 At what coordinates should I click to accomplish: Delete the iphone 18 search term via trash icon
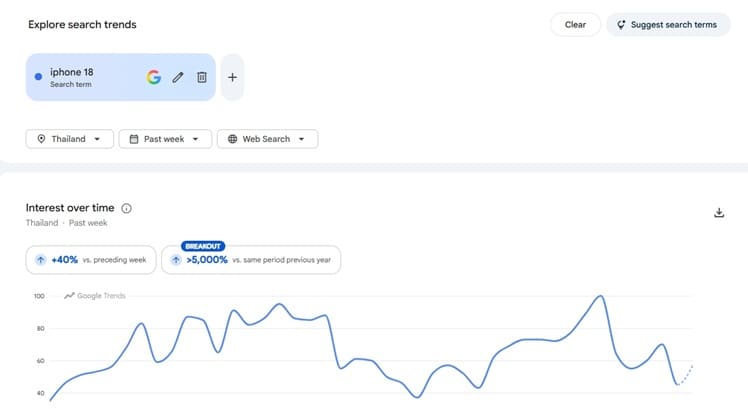click(202, 77)
